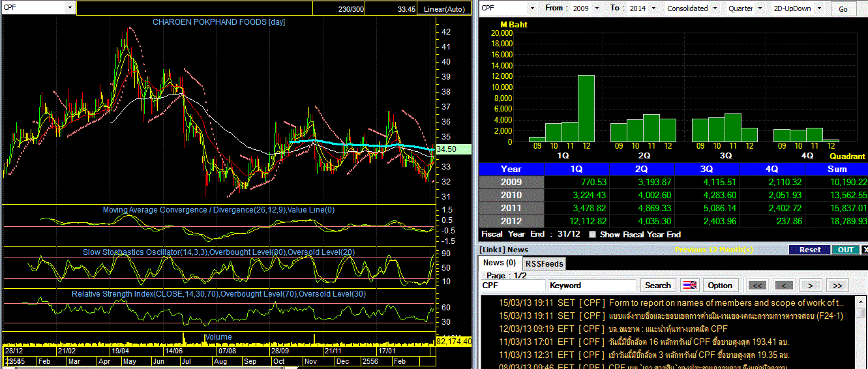Click the 5,086.14 cell for 2011 3Q
The width and height of the screenshot is (868, 369).
pyautogui.click(x=707, y=209)
